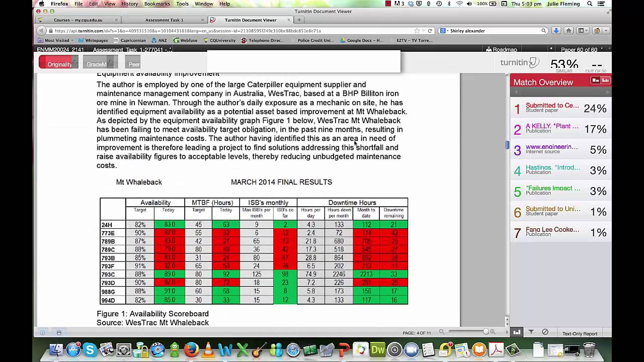
Task: Open the Roadmap link
Action: pyautogui.click(x=501, y=49)
